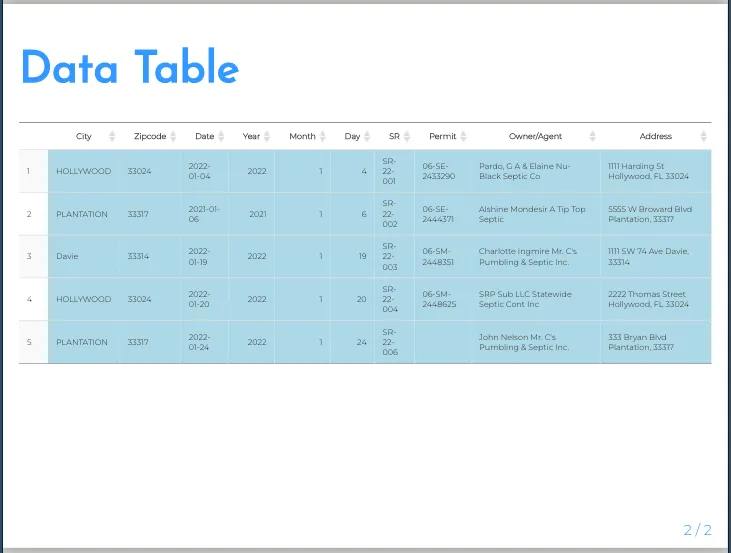Click sort arrows next to Date
This screenshot has width=731, height=553.
point(221,136)
